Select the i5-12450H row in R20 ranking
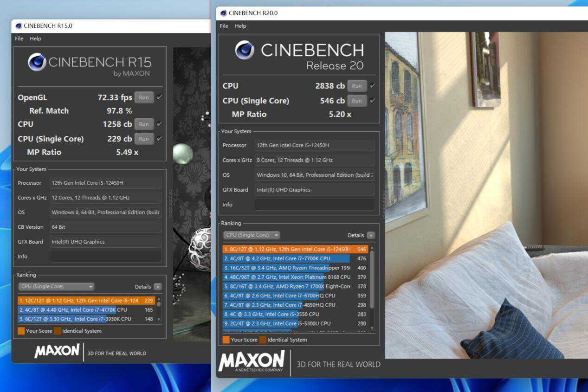 point(295,249)
